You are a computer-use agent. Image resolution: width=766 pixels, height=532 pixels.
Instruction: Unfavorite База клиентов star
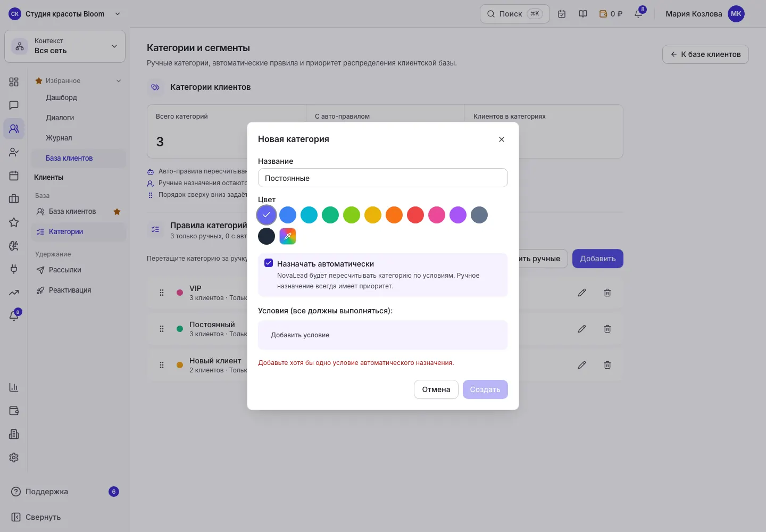[x=117, y=212]
